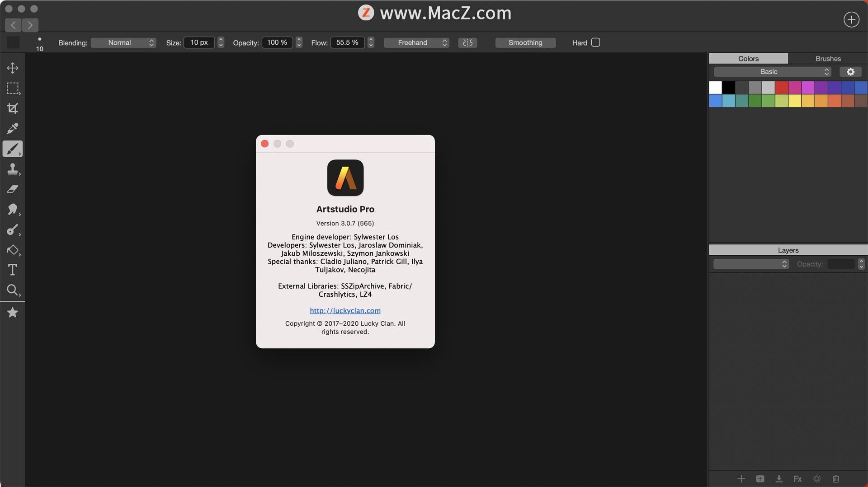Open the Freehand drawing mode dropdown
This screenshot has height=487, width=868.
[x=416, y=42]
